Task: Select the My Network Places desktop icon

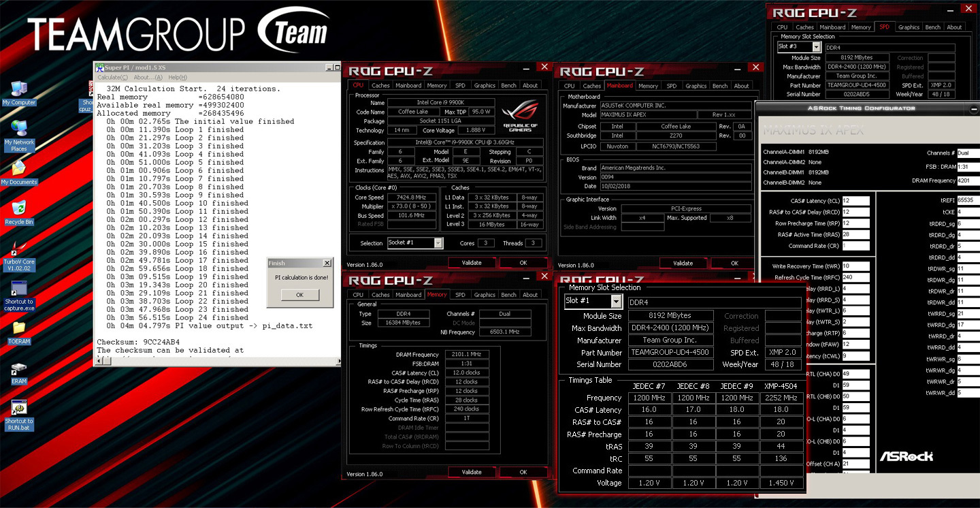Action: pyautogui.click(x=19, y=136)
